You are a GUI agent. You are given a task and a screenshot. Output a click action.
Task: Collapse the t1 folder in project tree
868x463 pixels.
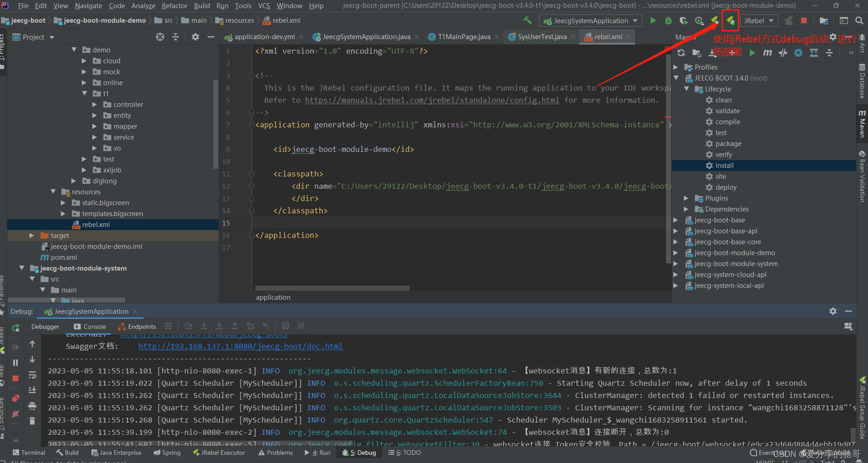click(x=84, y=93)
